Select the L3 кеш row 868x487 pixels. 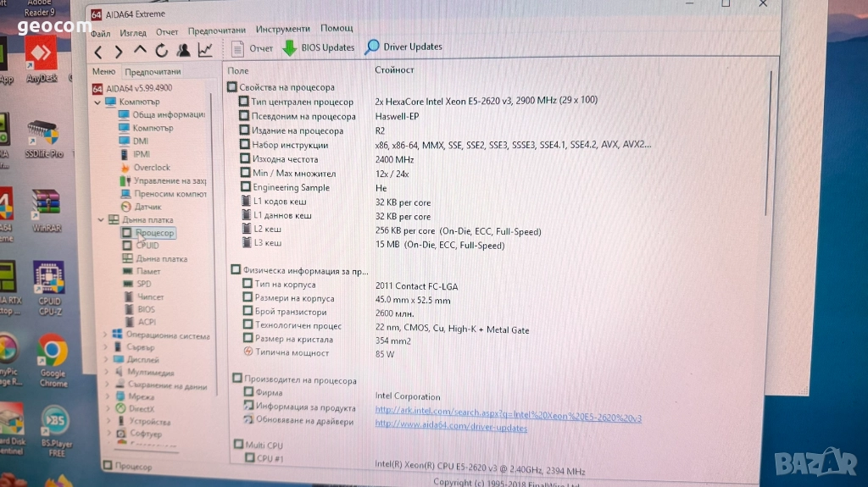373,244
